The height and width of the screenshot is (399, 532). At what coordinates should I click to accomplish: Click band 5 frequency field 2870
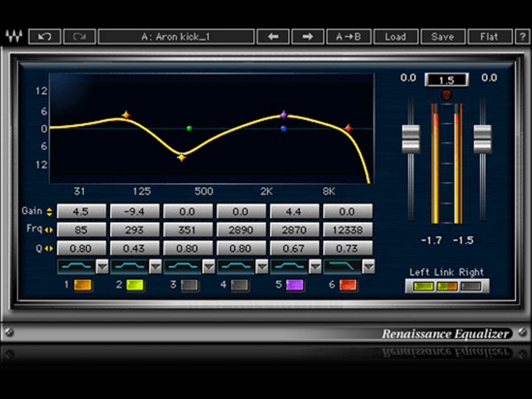click(294, 230)
